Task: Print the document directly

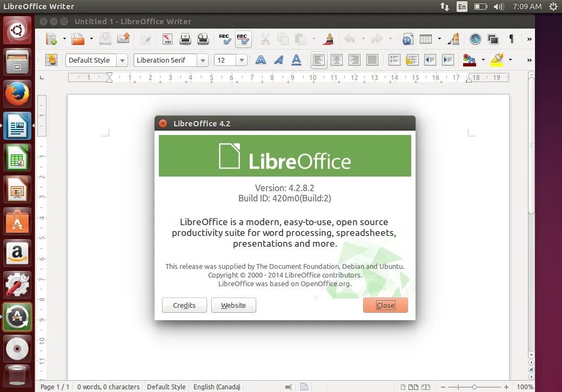Action: coord(185,39)
